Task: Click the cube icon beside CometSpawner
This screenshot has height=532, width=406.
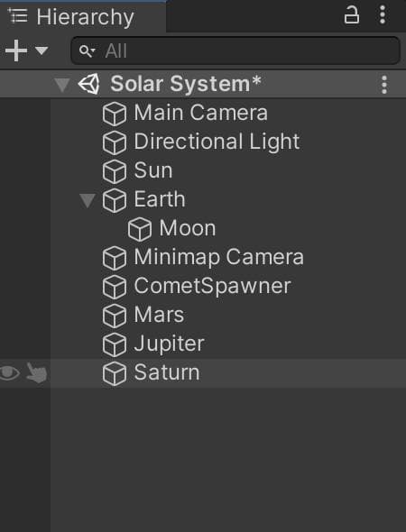Action: (x=115, y=287)
